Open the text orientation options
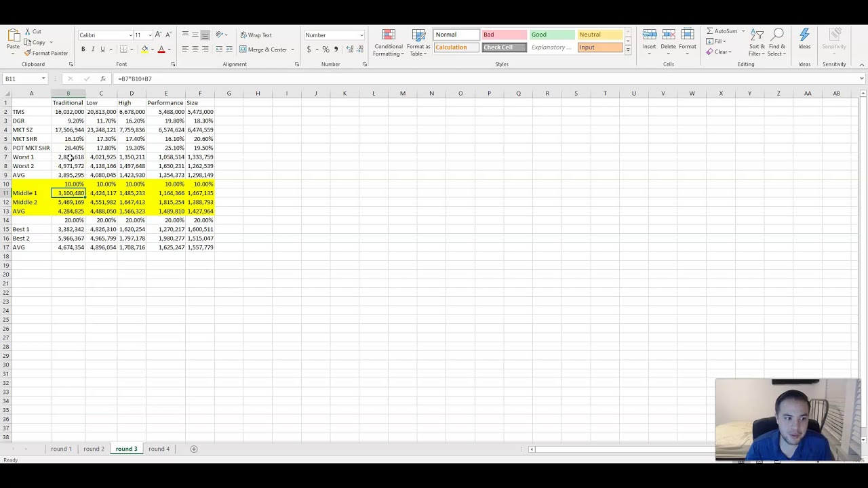868x488 pixels. tap(221, 35)
